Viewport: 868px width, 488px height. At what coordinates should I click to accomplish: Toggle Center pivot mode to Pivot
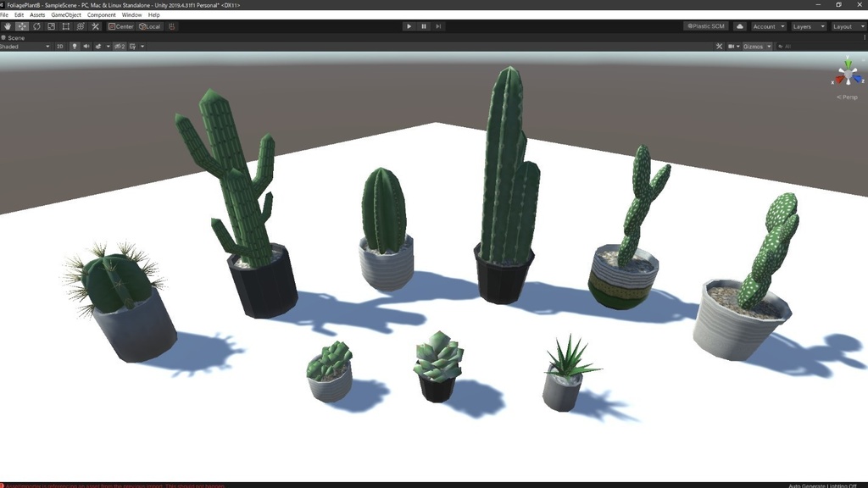point(121,26)
